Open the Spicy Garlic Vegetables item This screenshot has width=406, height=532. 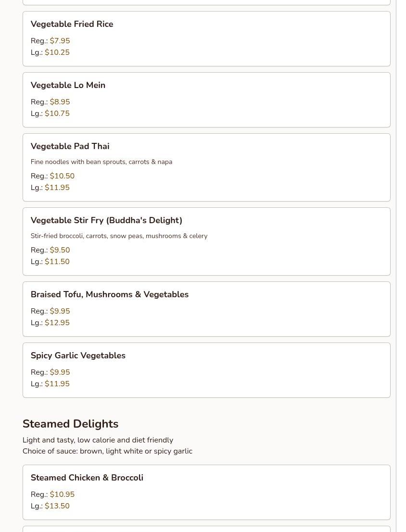point(78,355)
